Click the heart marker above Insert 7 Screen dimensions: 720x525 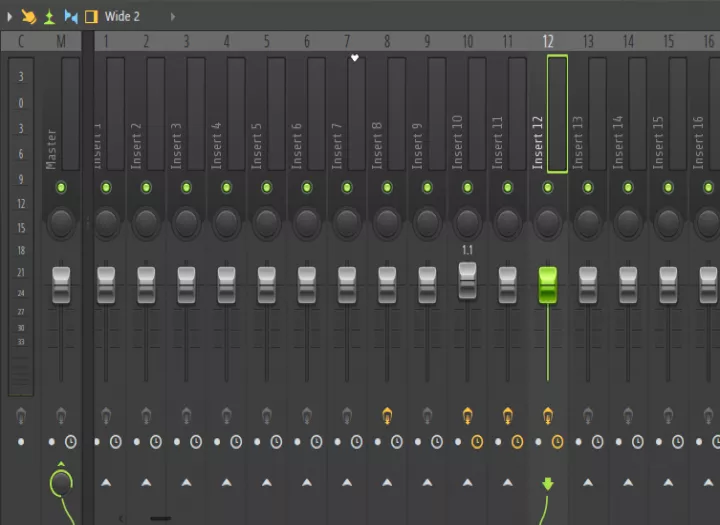tap(354, 58)
